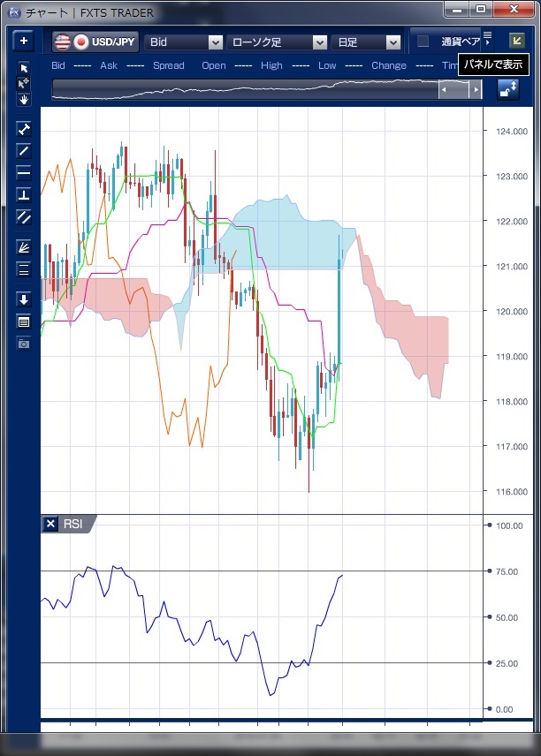Viewport: 541px width, 756px height.
Task: Click the down arrow marker tool
Action: [x=24, y=299]
